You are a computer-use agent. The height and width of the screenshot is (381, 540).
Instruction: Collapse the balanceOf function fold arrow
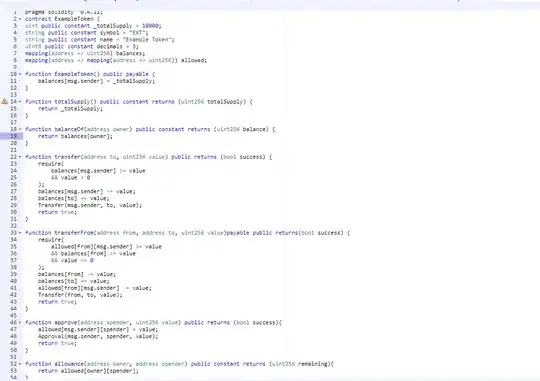pos(20,129)
